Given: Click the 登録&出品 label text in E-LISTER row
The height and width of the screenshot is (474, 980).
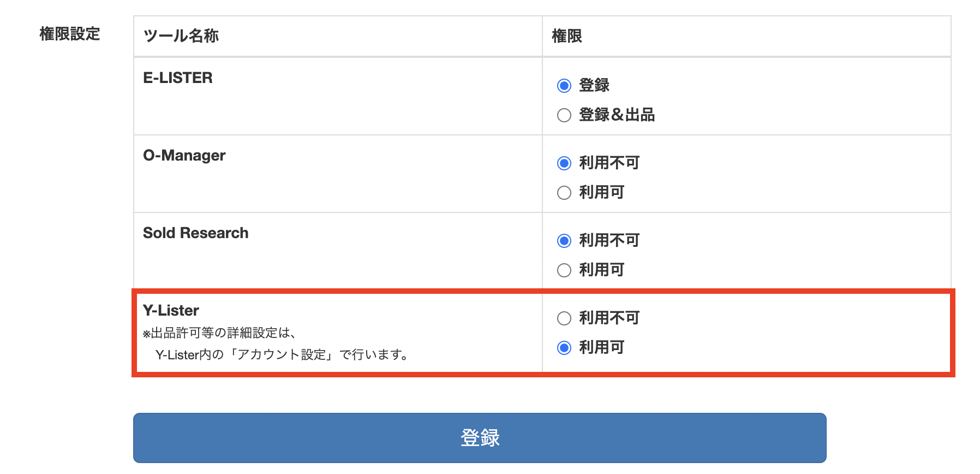Looking at the screenshot, I should [x=617, y=115].
